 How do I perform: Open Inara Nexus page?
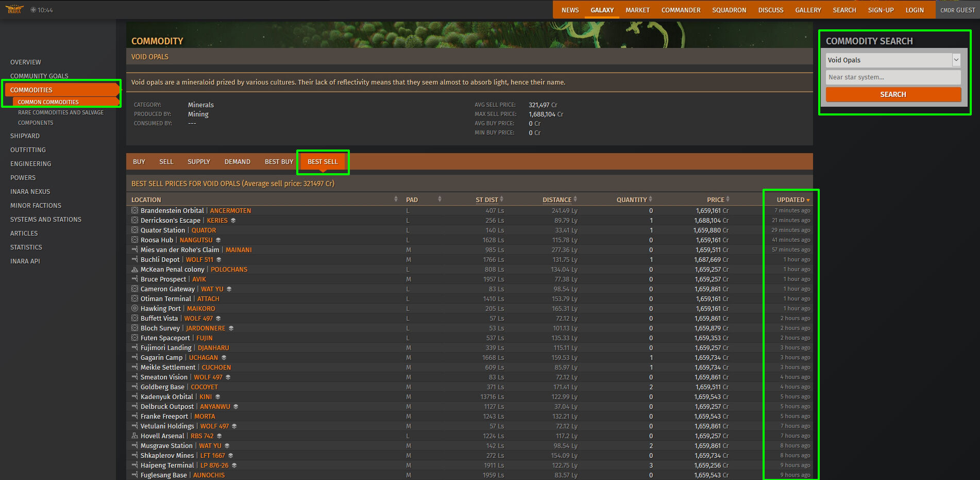pos(30,192)
